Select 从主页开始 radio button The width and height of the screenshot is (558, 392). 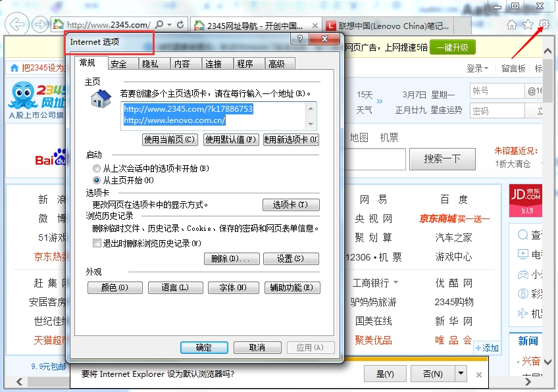pos(97,180)
